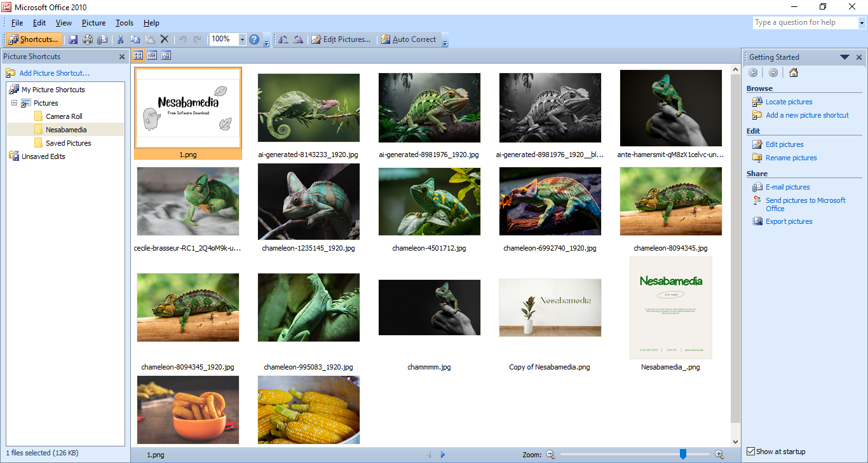Open the Picture menu

coord(93,23)
